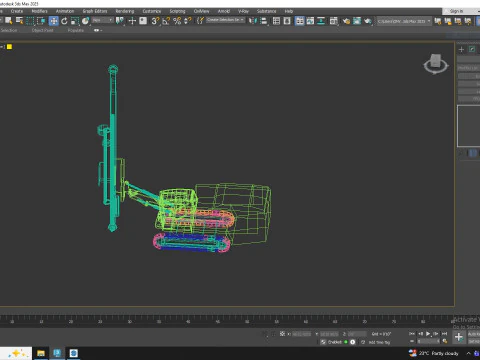480x360 pixels.
Task: Activate the Select Object tool
Action: (x=9, y=21)
